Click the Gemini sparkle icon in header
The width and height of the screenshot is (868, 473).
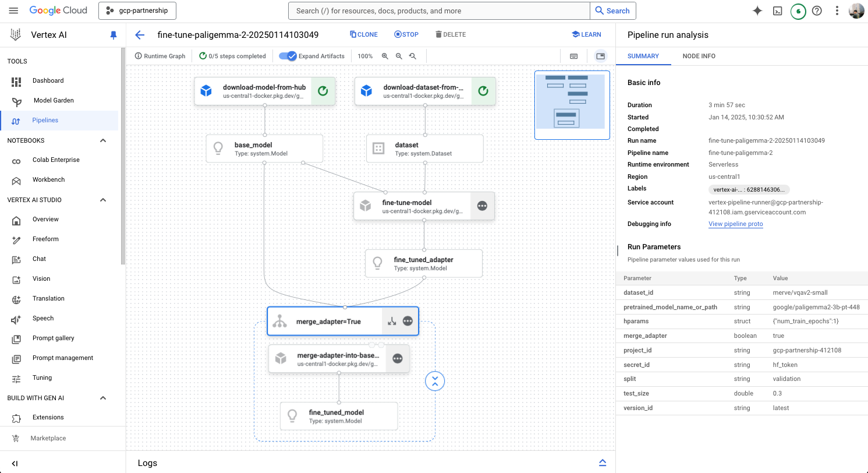(757, 10)
